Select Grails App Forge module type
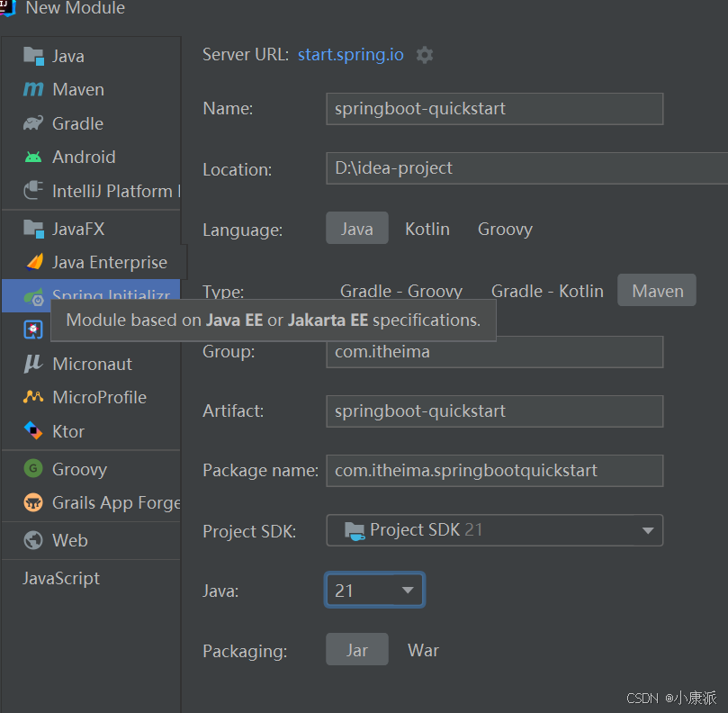The image size is (728, 713). [x=91, y=502]
